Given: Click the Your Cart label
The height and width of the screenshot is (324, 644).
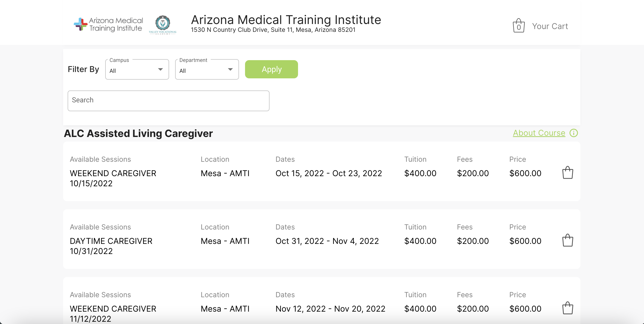Looking at the screenshot, I should [550, 26].
